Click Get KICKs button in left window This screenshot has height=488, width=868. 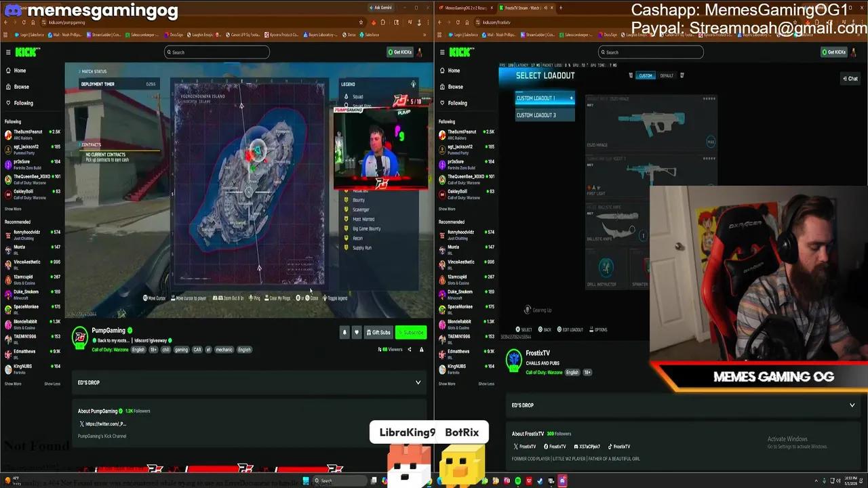point(399,52)
